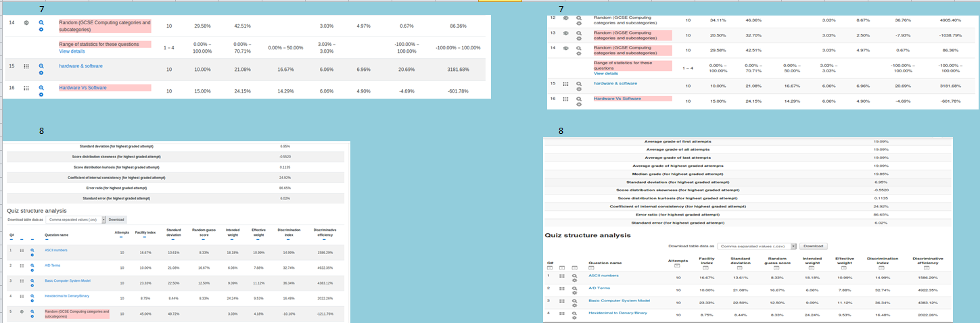The height and width of the screenshot is (323, 980).
Task: Hide Question name column in left panel 8
Action: tap(47, 239)
